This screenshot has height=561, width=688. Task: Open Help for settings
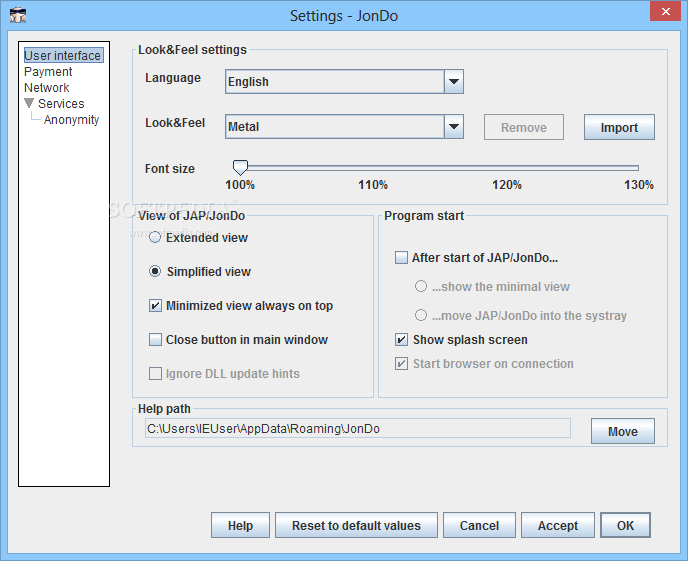(240, 525)
